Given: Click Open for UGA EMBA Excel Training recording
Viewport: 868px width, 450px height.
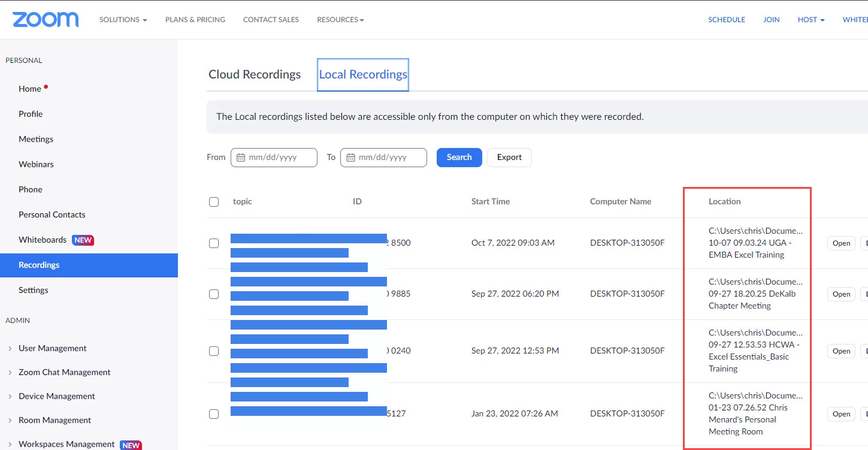Looking at the screenshot, I should coord(841,243).
